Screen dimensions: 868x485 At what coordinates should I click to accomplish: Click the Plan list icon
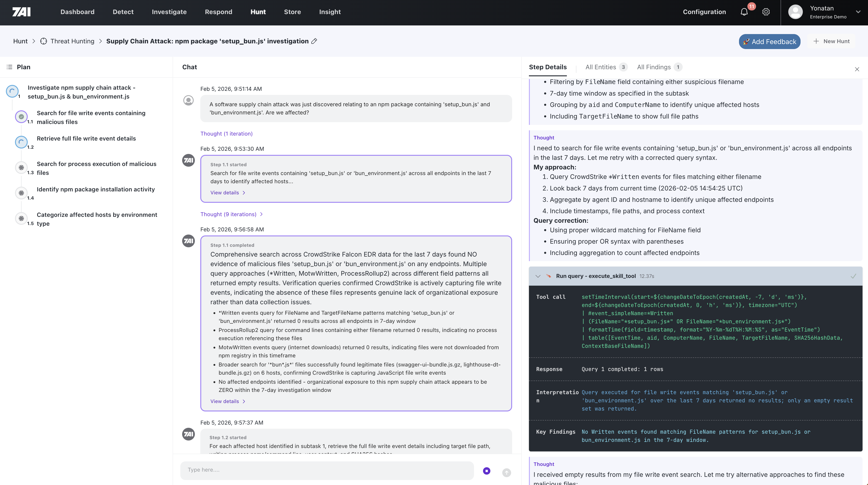coord(10,67)
